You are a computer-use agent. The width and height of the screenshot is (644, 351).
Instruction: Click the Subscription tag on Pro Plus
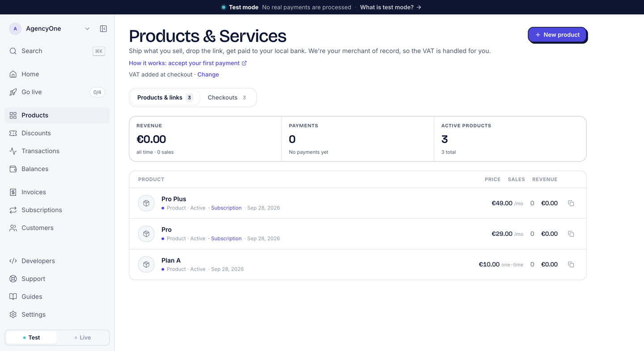pos(226,208)
